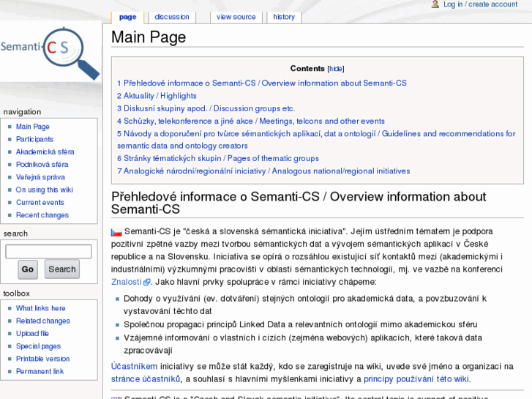The image size is (532, 399).
Task: Click the Přehledové informace o Semanti-CS section heading
Action: tap(299, 203)
